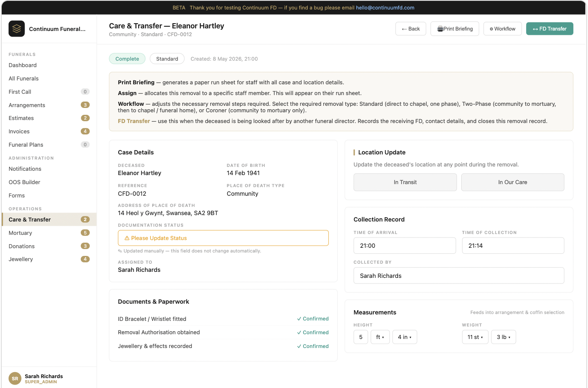Click the printer icon in Print Briefing
The width and height of the screenshot is (588, 388).
(440, 29)
